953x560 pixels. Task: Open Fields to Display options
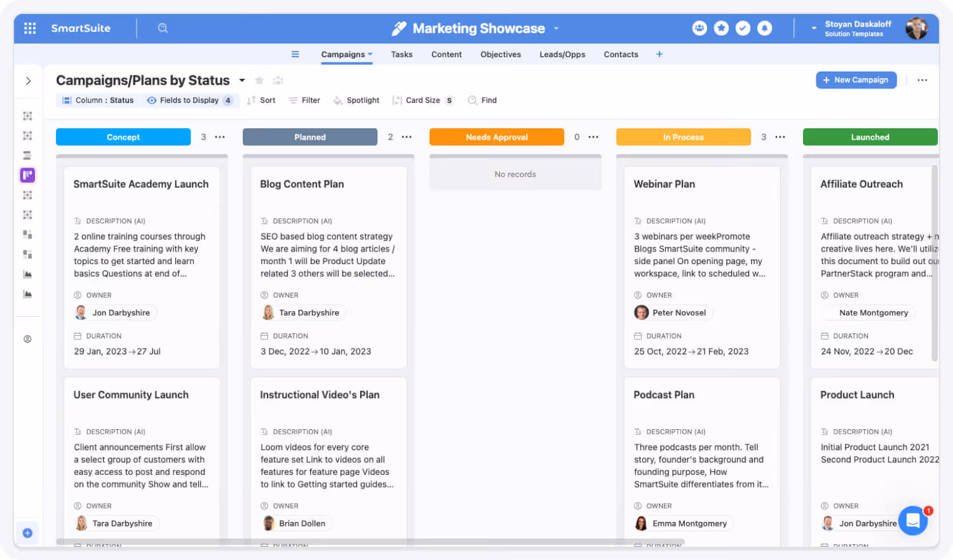(x=189, y=100)
